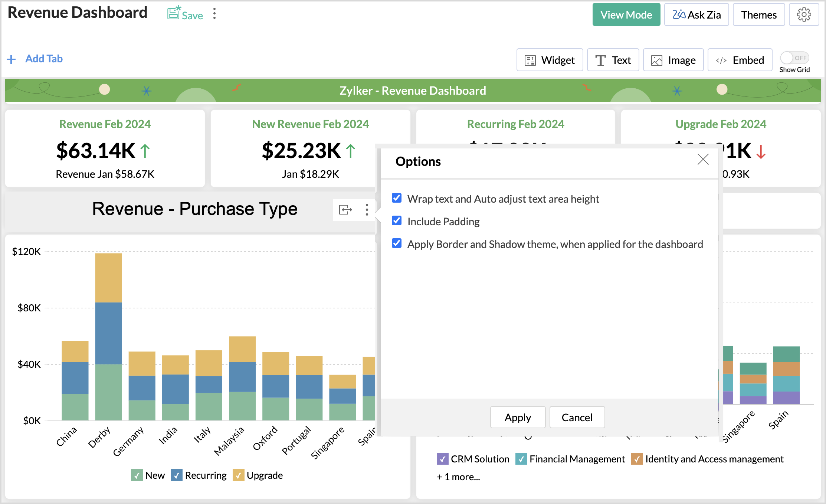
Task: Click the Recurring legend color swatch
Action: tap(177, 475)
